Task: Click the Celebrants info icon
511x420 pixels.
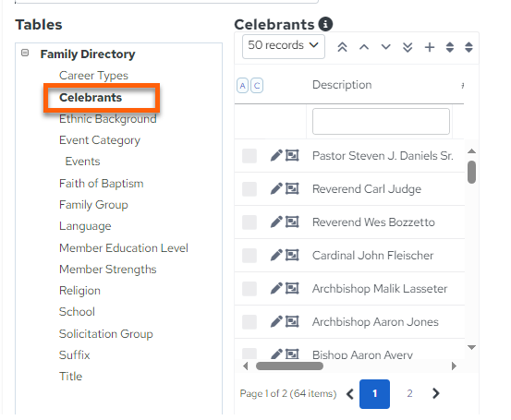Action: 325,24
